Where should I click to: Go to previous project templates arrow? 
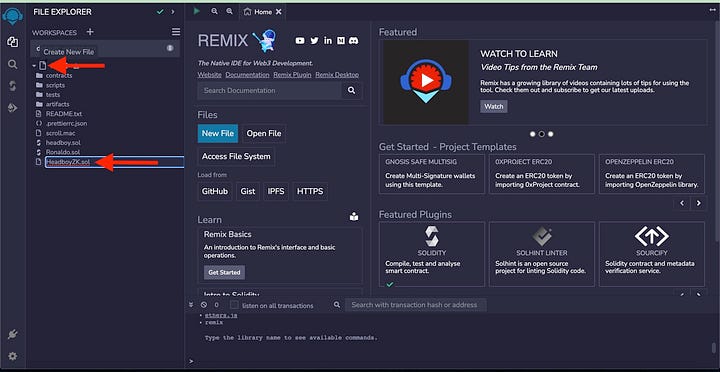[682, 203]
